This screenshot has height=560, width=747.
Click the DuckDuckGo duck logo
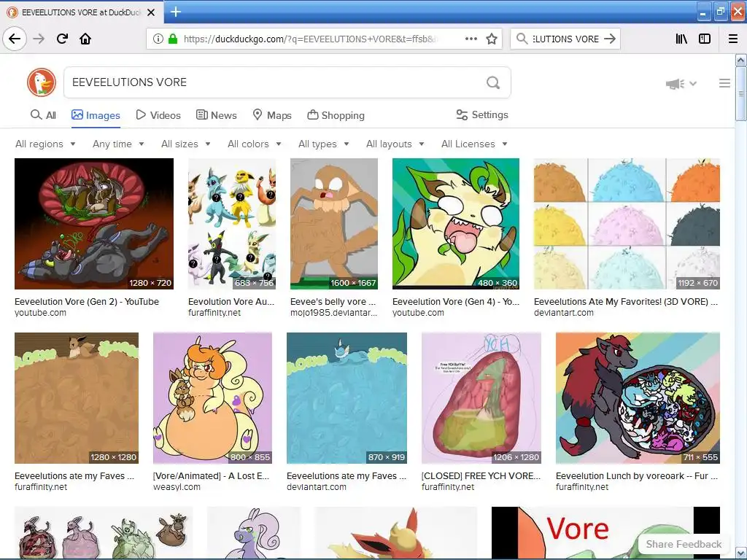click(42, 82)
